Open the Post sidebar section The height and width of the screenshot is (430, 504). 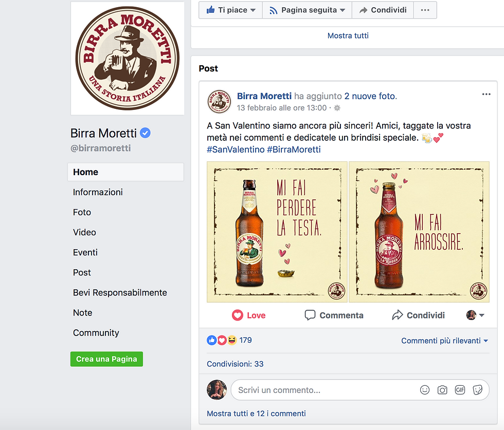pyautogui.click(x=82, y=273)
